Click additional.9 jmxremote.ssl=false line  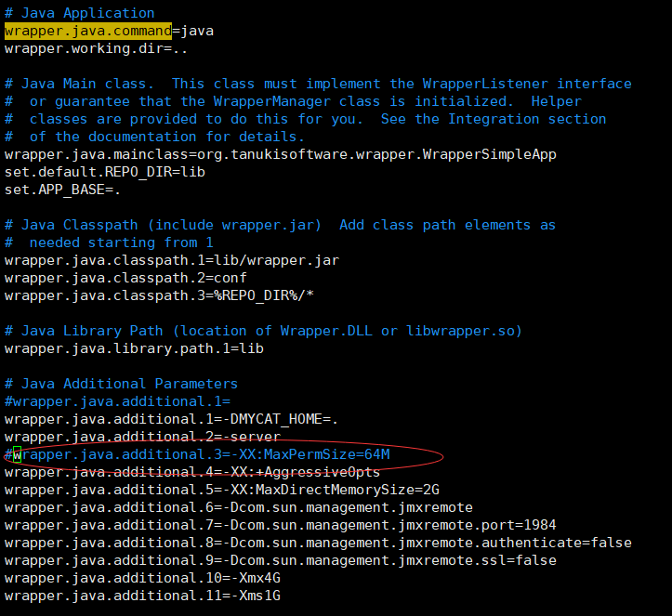pyautogui.click(x=281, y=560)
